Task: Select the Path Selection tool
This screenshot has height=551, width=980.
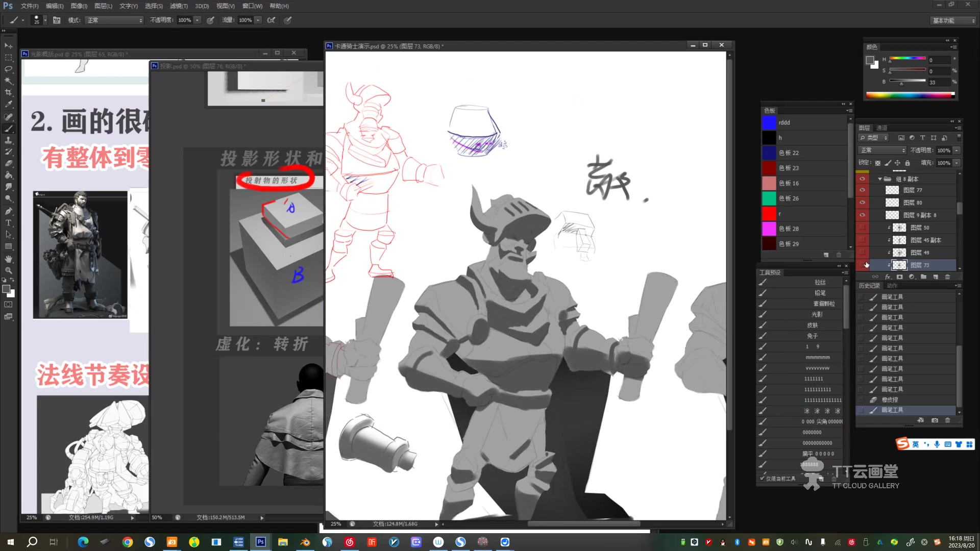Action: pyautogui.click(x=9, y=235)
